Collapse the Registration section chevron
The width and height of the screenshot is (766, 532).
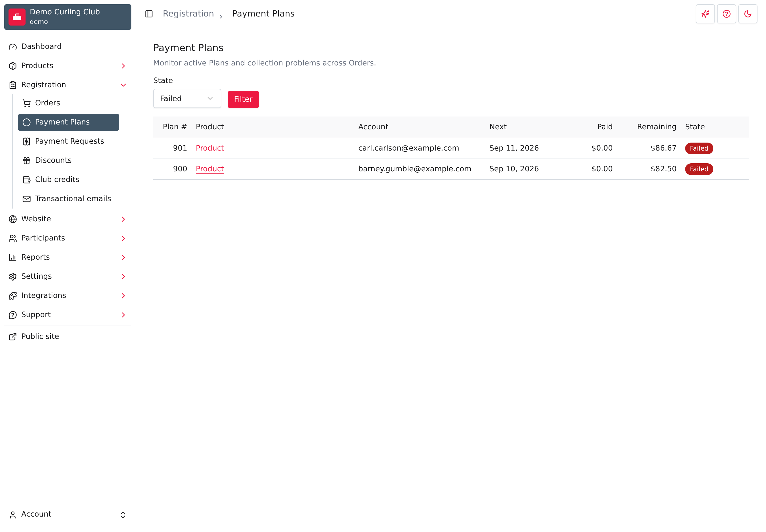point(123,85)
